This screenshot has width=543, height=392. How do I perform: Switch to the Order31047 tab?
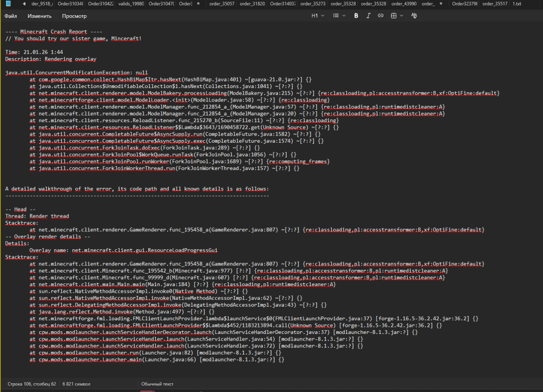(161, 4)
